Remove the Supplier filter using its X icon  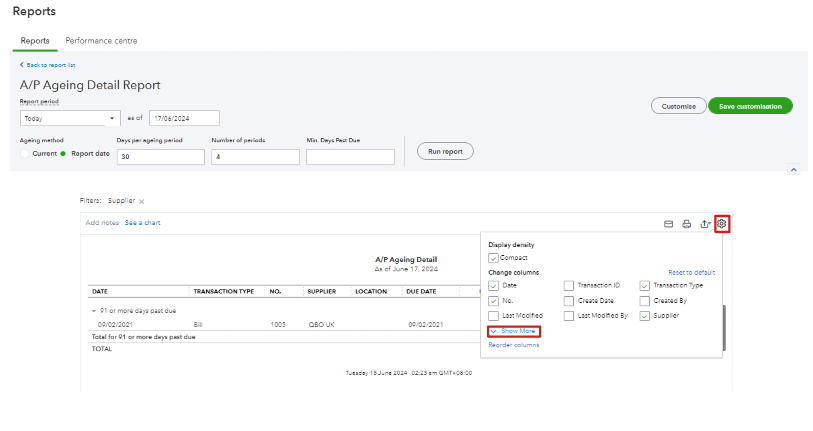pyautogui.click(x=141, y=201)
